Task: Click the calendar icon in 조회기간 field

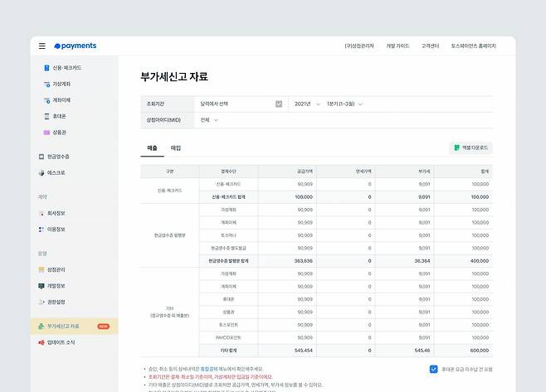Action: pyautogui.click(x=279, y=104)
